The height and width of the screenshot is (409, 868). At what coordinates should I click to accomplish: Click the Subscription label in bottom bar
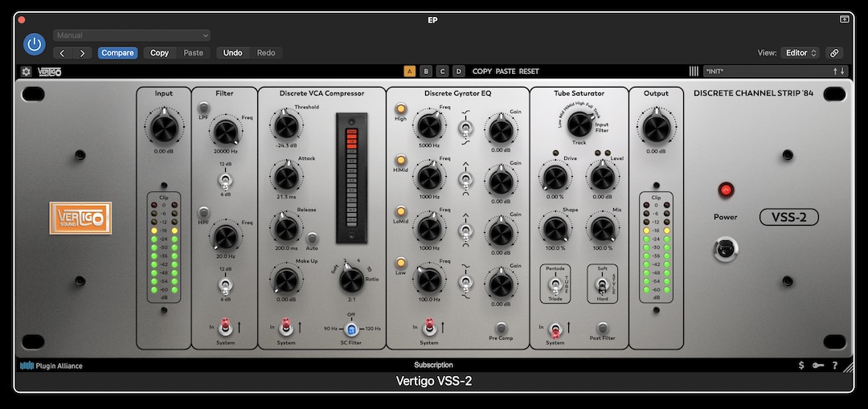433,366
